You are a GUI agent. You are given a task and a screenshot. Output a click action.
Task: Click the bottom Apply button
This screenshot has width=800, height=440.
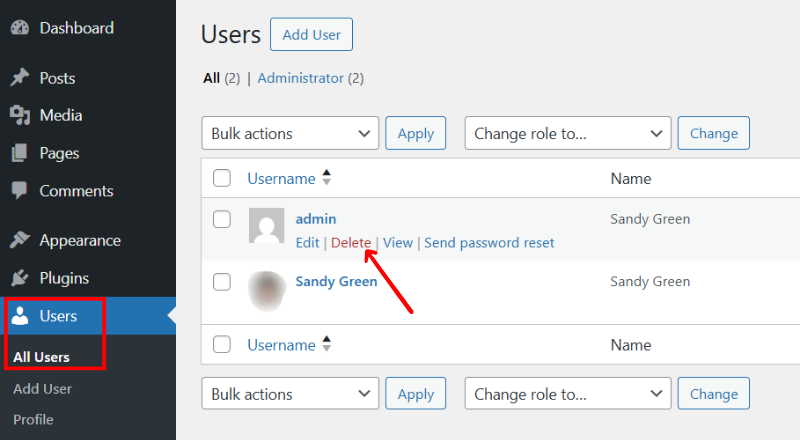point(415,394)
